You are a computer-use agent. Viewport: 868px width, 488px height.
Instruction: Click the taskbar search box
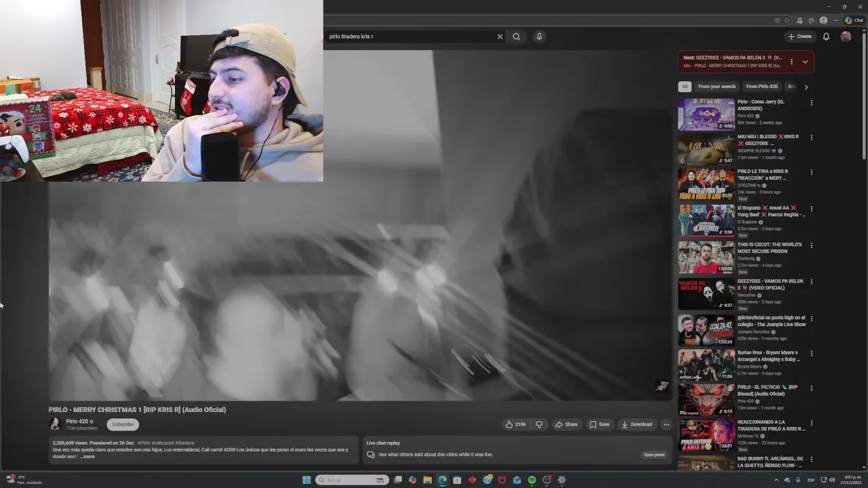click(353, 480)
